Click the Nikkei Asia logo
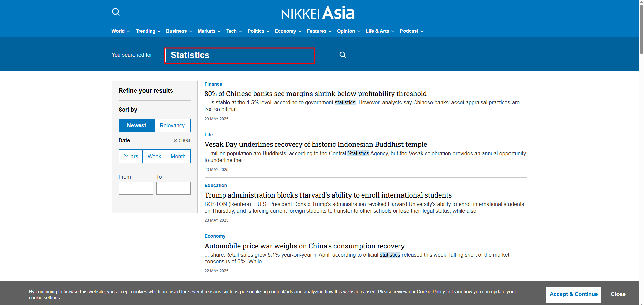Screen dimensions: 644x305 [x=318, y=13]
